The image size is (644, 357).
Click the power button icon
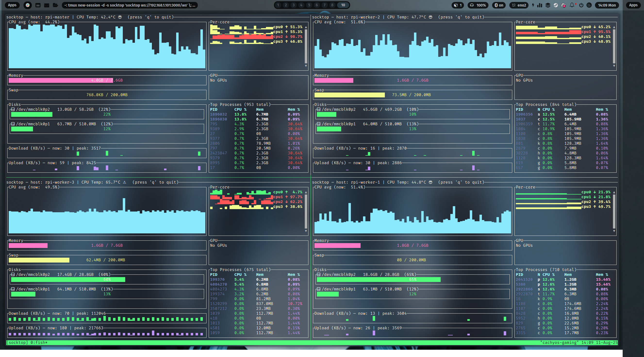581,5
